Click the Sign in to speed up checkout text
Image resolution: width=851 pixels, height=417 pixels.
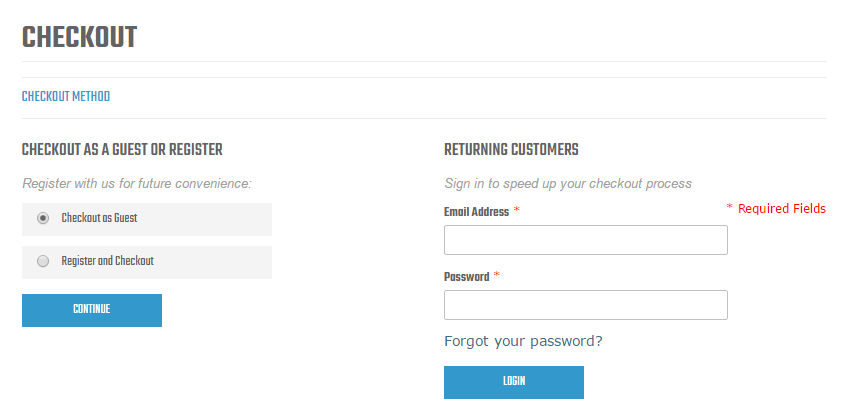[x=567, y=184]
